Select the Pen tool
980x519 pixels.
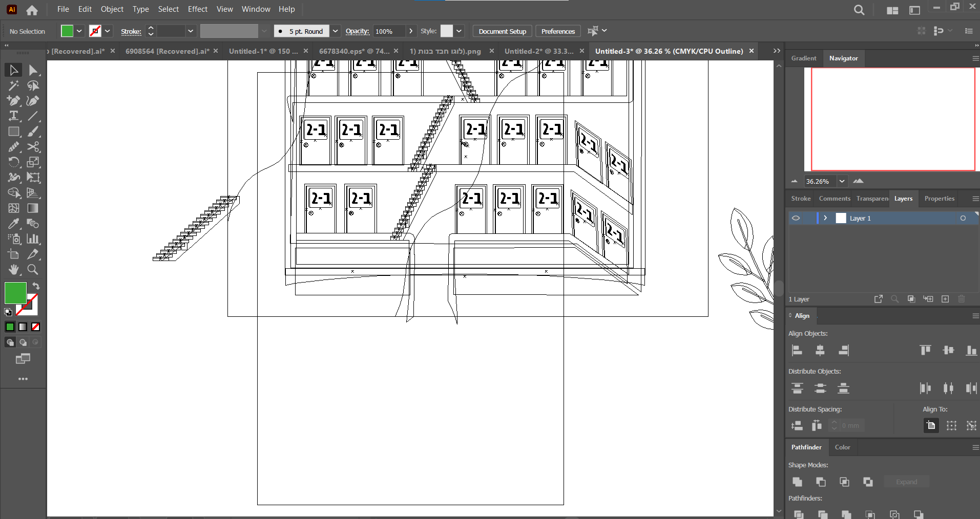pyautogui.click(x=13, y=101)
